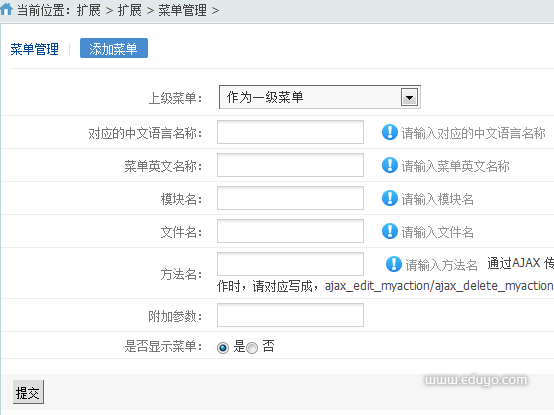554x415 pixels.
Task: Focus the 对应的中文语言名称 input field
Action: 290,132
